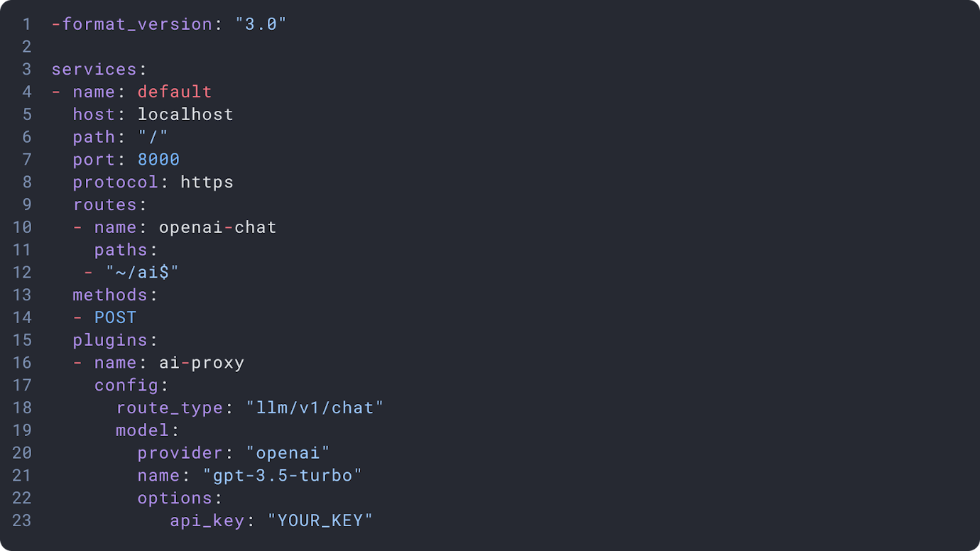The image size is (980, 551).
Task: Click line number 19 in the gutter
Action: pyautogui.click(x=22, y=430)
